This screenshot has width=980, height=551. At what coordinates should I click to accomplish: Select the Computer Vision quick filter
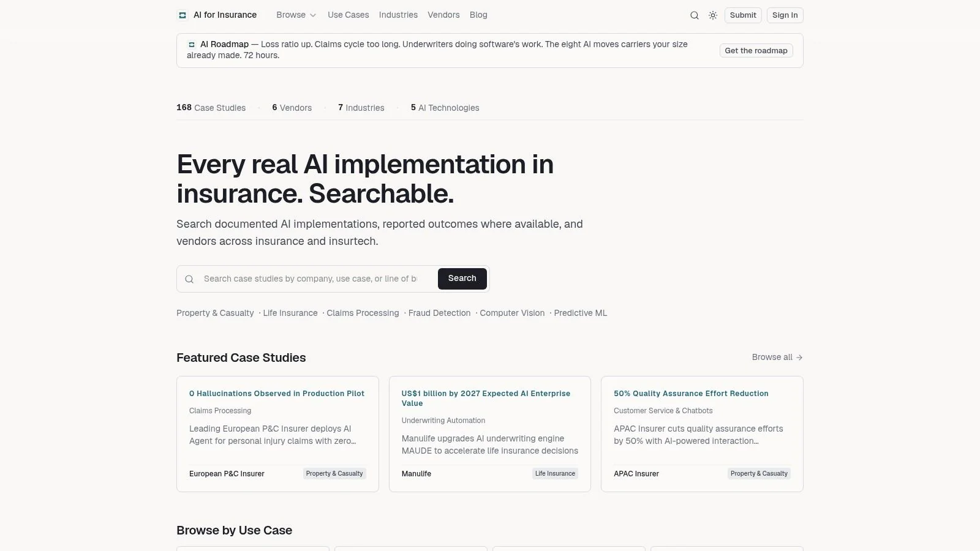point(512,313)
